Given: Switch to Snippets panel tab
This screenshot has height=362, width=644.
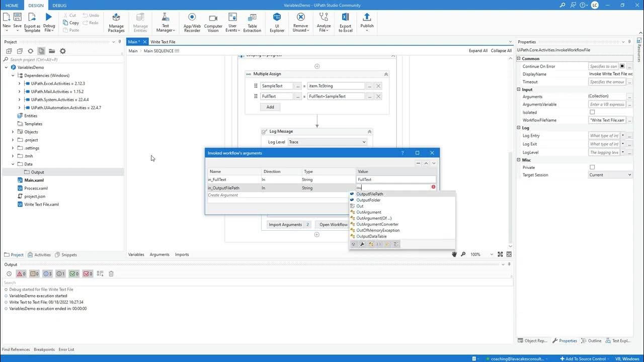Looking at the screenshot, I should coord(66,254).
